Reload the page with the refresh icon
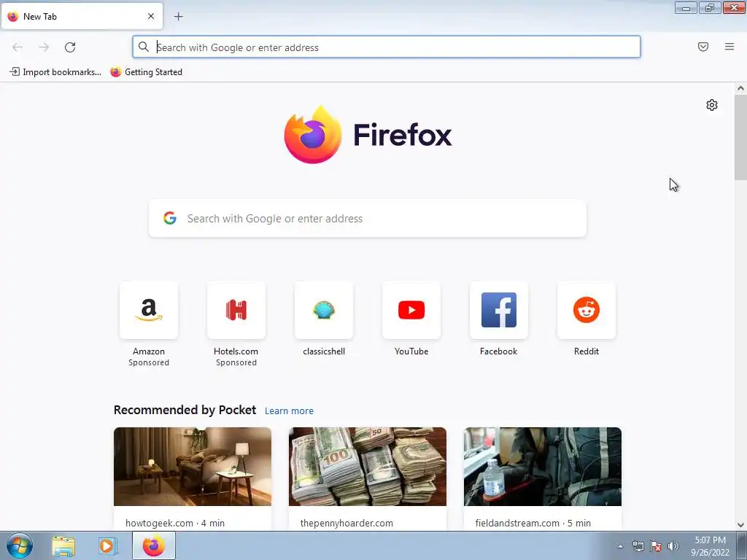 70,47
